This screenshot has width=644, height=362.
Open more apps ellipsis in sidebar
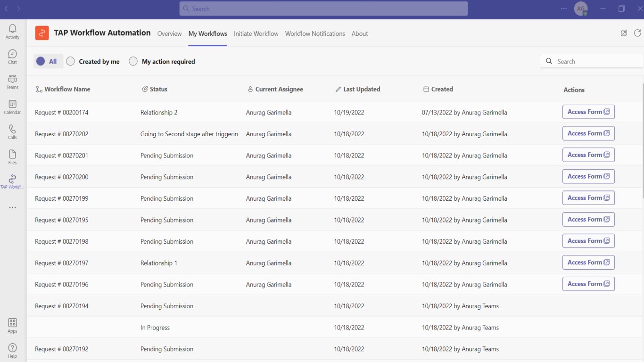coord(12,207)
